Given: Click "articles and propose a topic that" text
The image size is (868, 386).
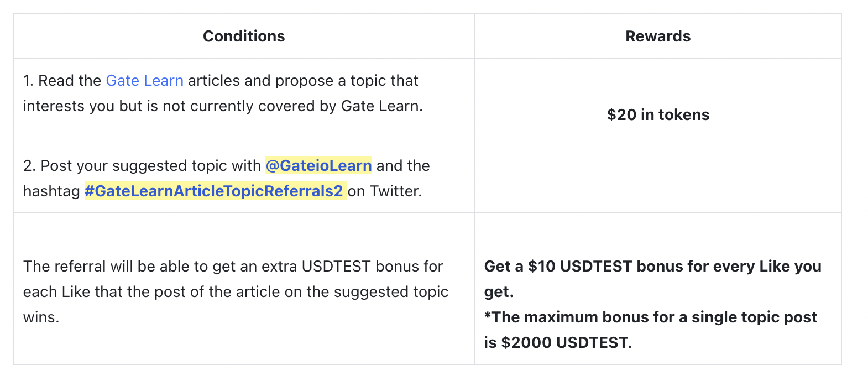Looking at the screenshot, I should click(x=303, y=81).
